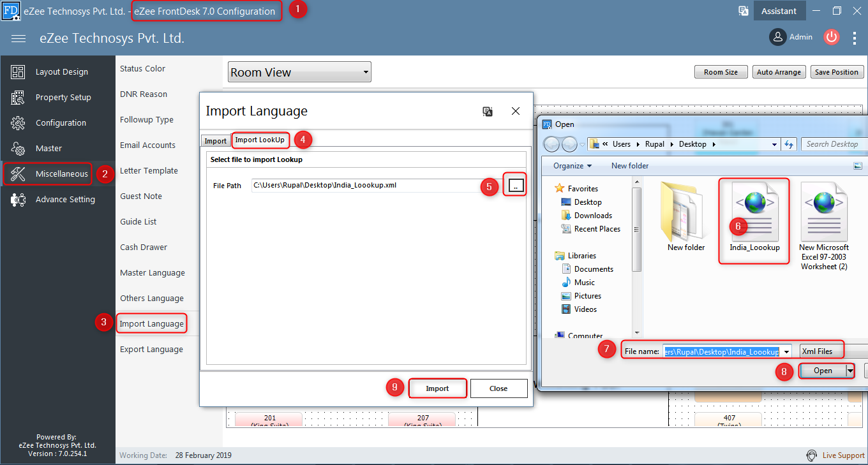Screen dimensions: 868x465
Task: Click the Search Desktop field
Action: click(835, 144)
